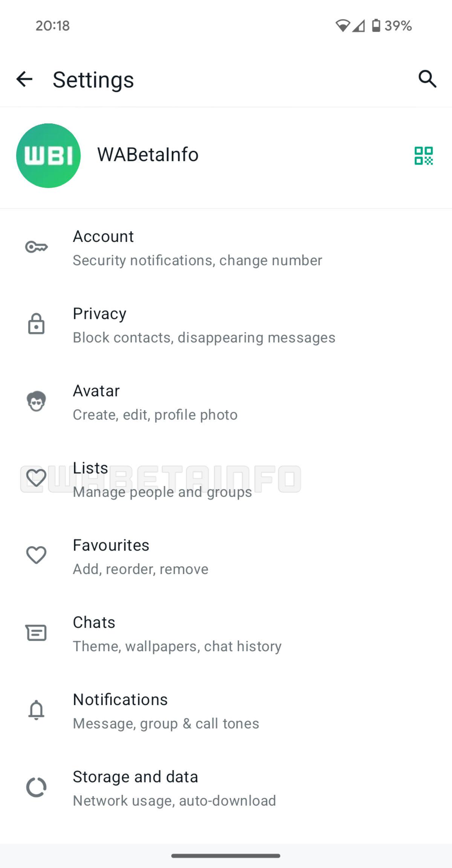
Task: Tap the bottom home gesture bar
Action: 226,856
